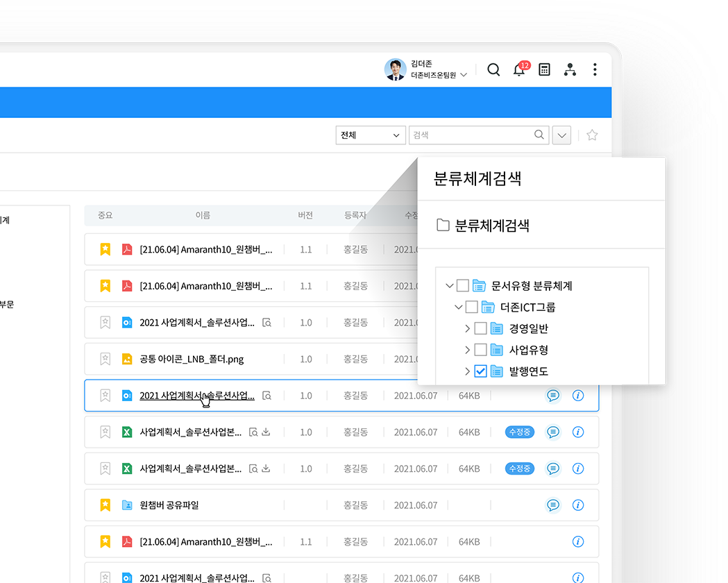Sort by the 이름 column header
728x583 pixels.
tap(203, 215)
